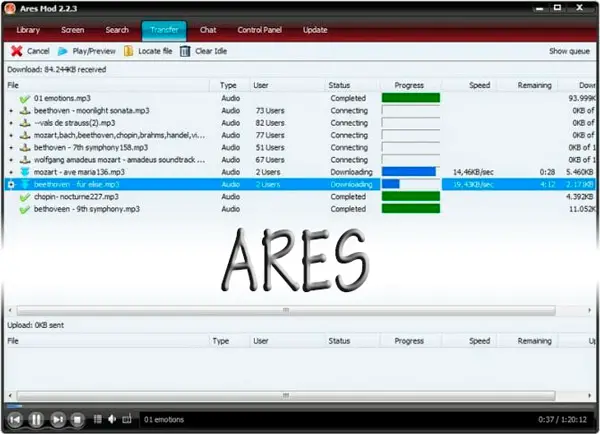Click 73 Users in moonlight sonata row
The height and width of the screenshot is (434, 600).
pyautogui.click(x=270, y=111)
